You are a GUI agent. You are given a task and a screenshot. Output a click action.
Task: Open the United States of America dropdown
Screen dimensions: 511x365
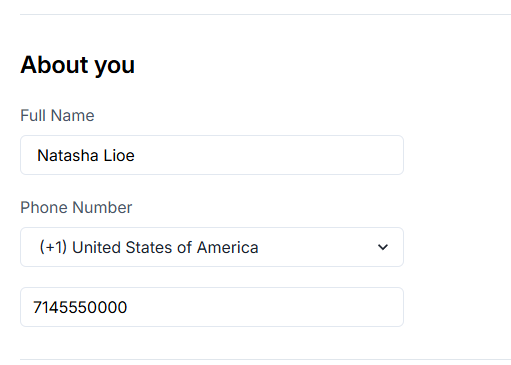coord(212,247)
